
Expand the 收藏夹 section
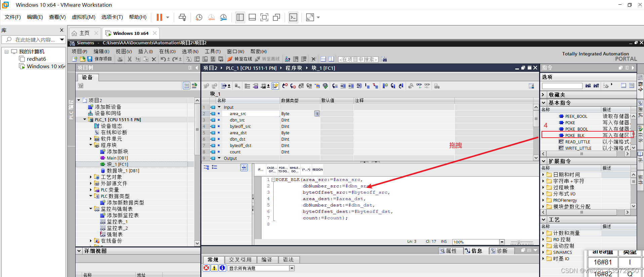(x=544, y=95)
